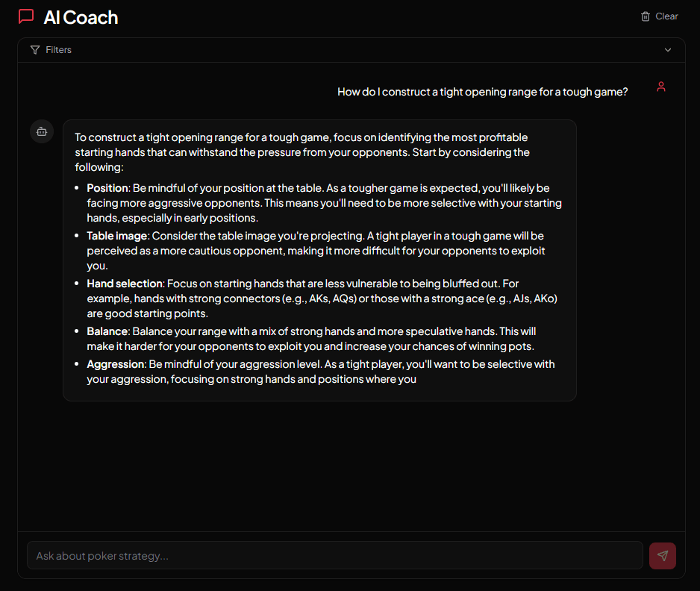Click the AI Coach speech bubble icon
The width and height of the screenshot is (700, 591).
pyautogui.click(x=26, y=16)
